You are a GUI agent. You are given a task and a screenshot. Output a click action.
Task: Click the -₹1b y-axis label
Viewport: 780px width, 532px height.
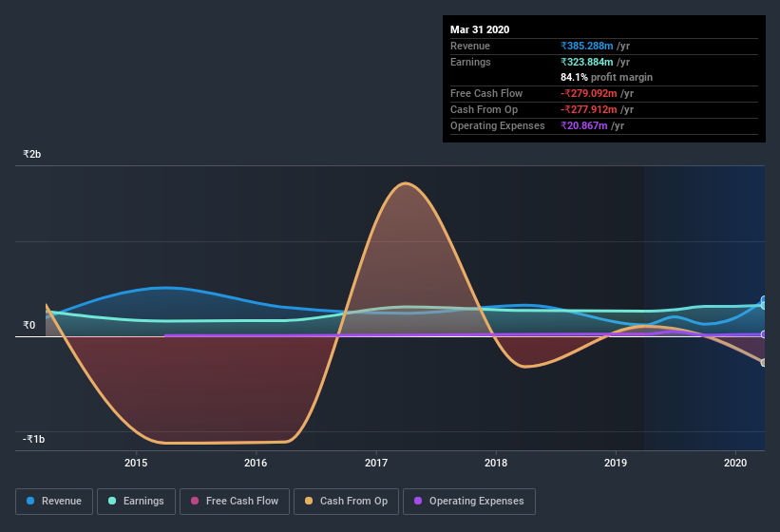coord(34,439)
